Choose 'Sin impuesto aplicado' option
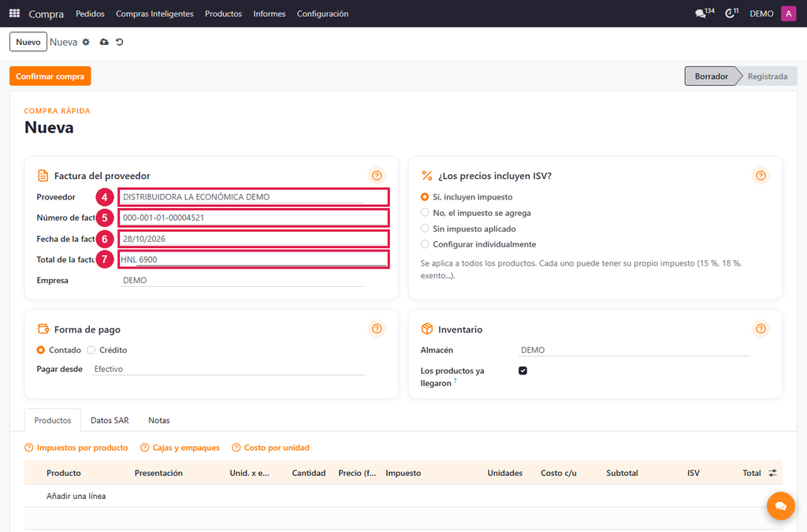Screen dimensions: 807x532 point(425,229)
